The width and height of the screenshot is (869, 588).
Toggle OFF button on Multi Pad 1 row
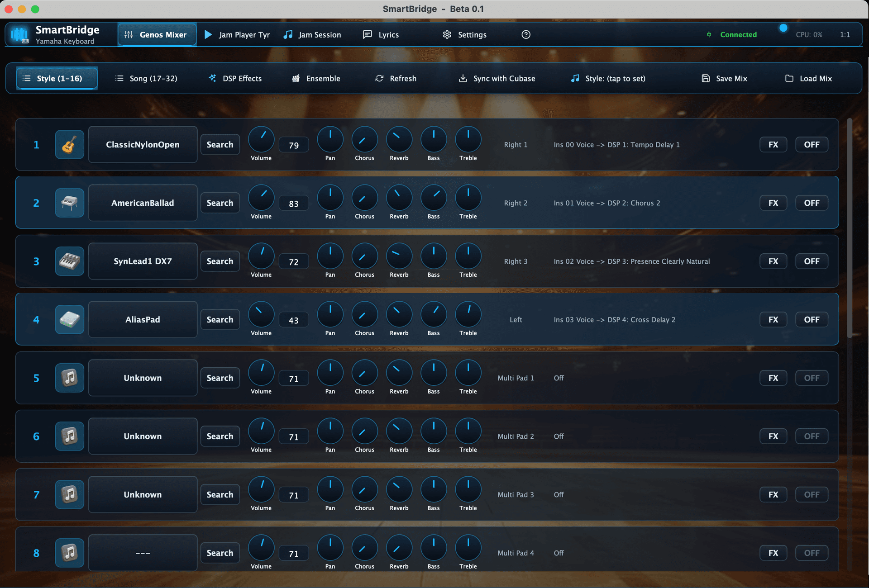point(812,378)
